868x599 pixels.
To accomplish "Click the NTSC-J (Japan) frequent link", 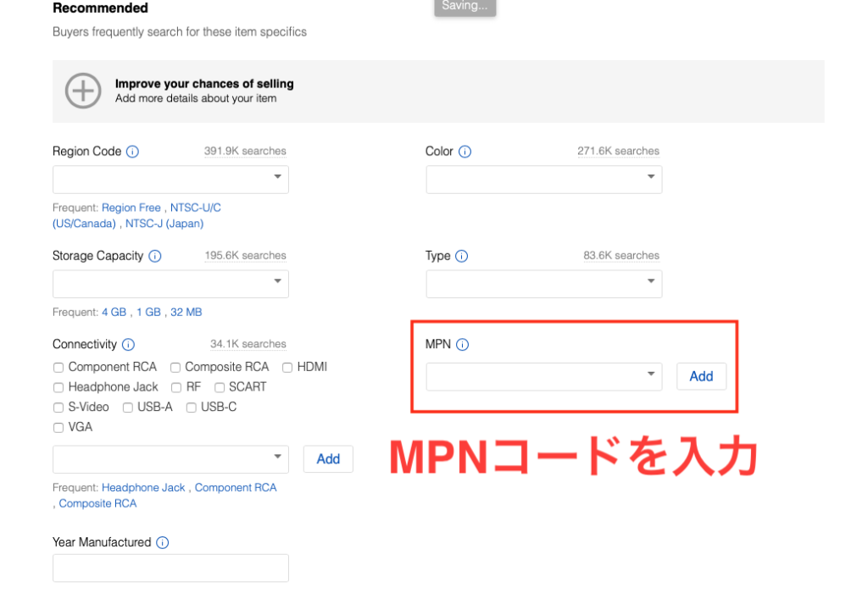I will tap(164, 223).
